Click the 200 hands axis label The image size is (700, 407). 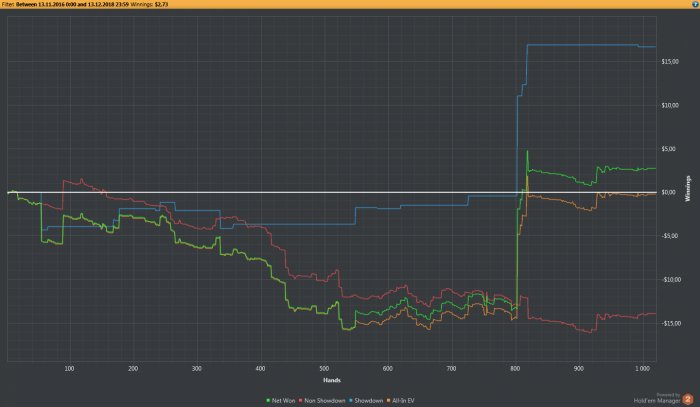(x=133, y=369)
